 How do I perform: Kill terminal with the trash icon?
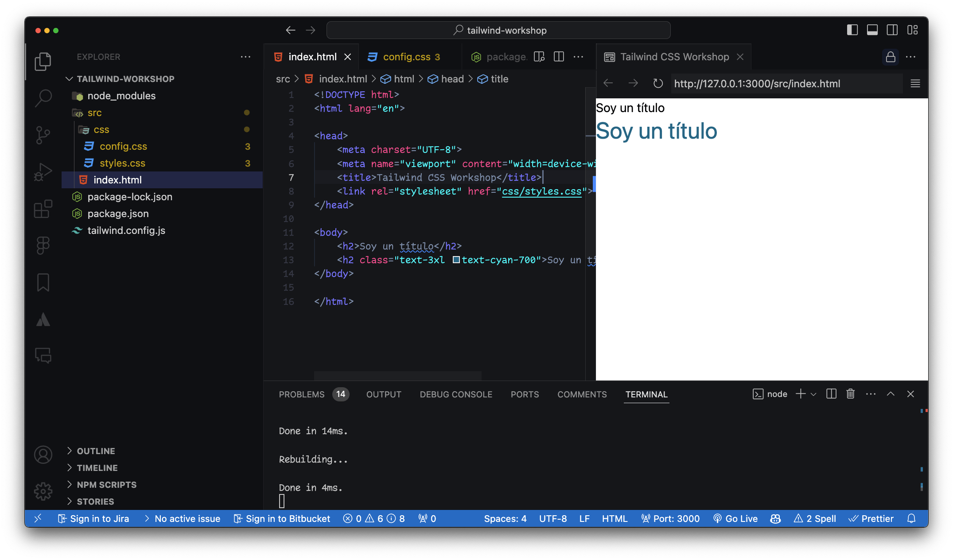pos(850,394)
